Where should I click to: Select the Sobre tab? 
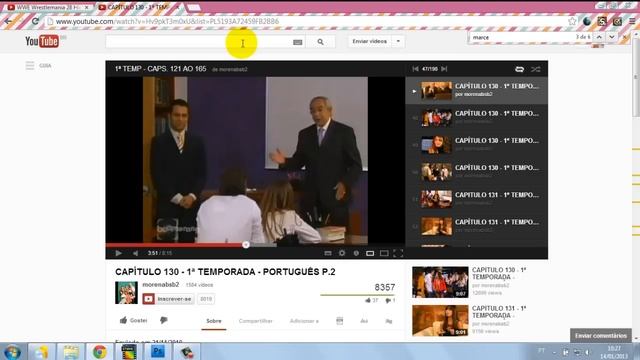click(x=213, y=321)
